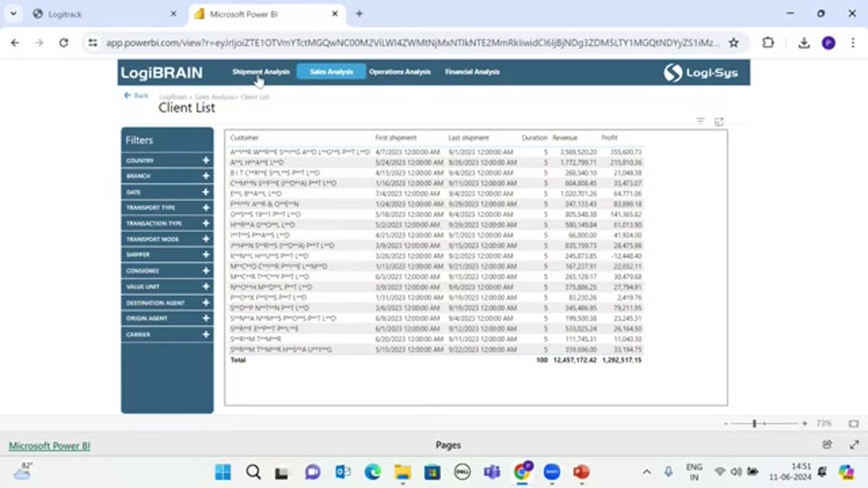Sort by the Revenue column header
This screenshot has width=868, height=488.
click(565, 137)
